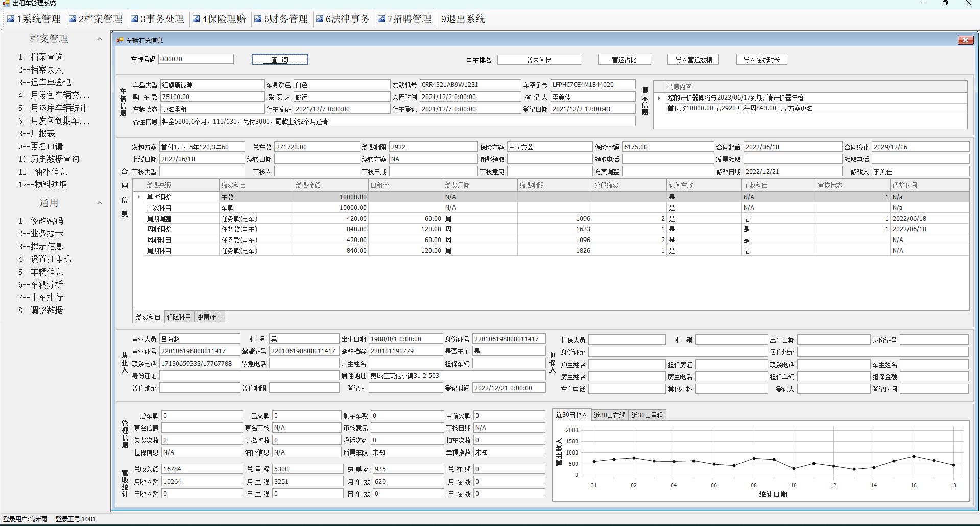Open 2--业务提示 under 通用
This screenshot has width=980, height=526.
pyautogui.click(x=41, y=233)
